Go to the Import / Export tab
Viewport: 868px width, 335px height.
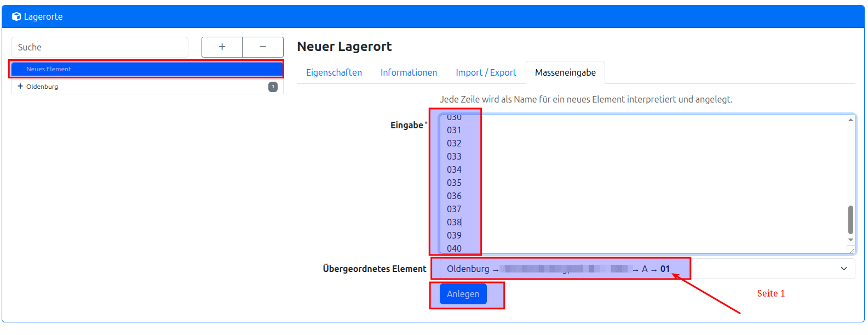point(486,72)
